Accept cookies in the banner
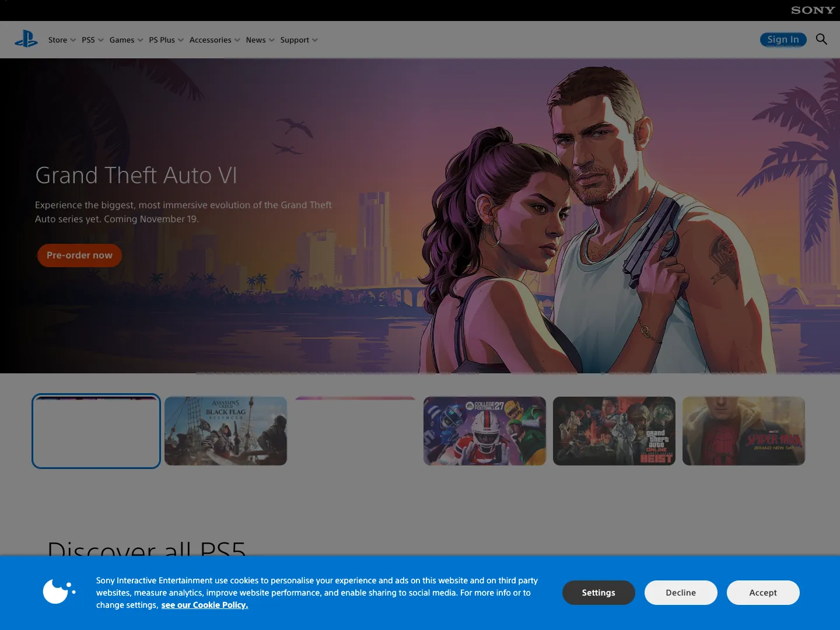The height and width of the screenshot is (630, 840). pos(763,593)
